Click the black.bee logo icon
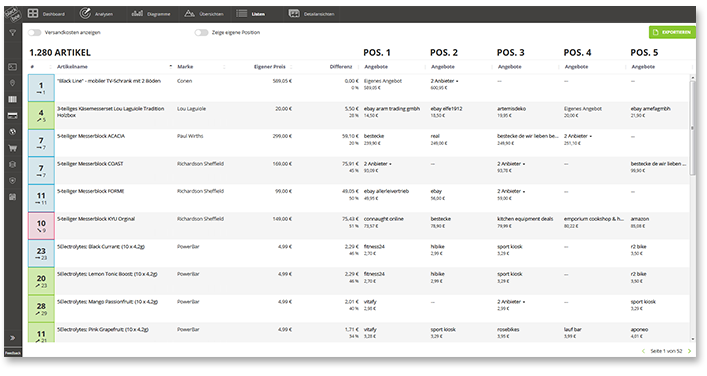 (x=13, y=14)
